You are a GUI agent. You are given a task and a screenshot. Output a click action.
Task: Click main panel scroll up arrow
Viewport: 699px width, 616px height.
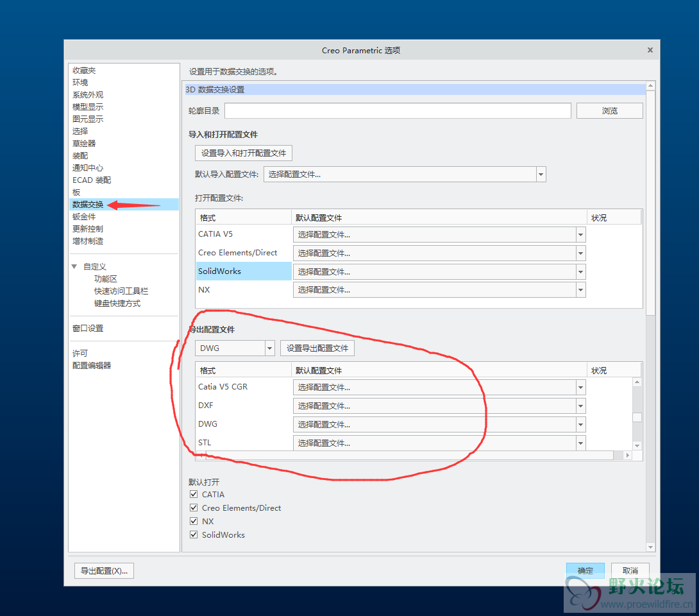coord(650,85)
